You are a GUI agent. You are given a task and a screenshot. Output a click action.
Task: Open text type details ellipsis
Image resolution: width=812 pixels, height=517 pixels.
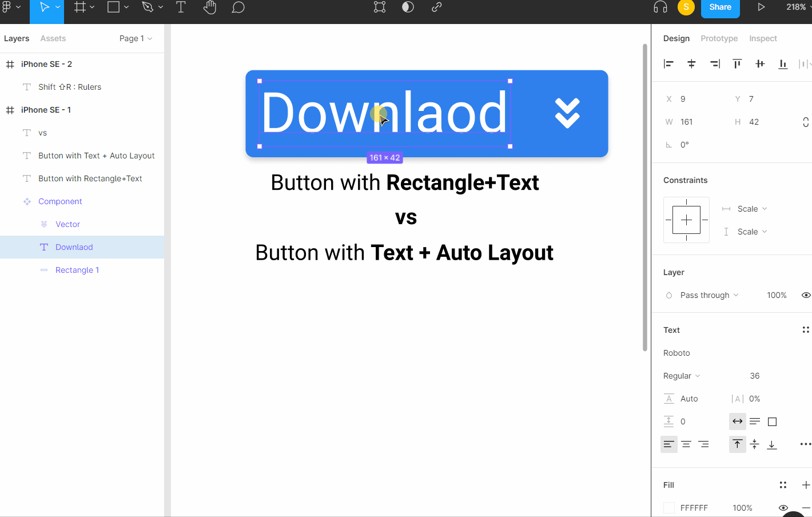coord(805,444)
